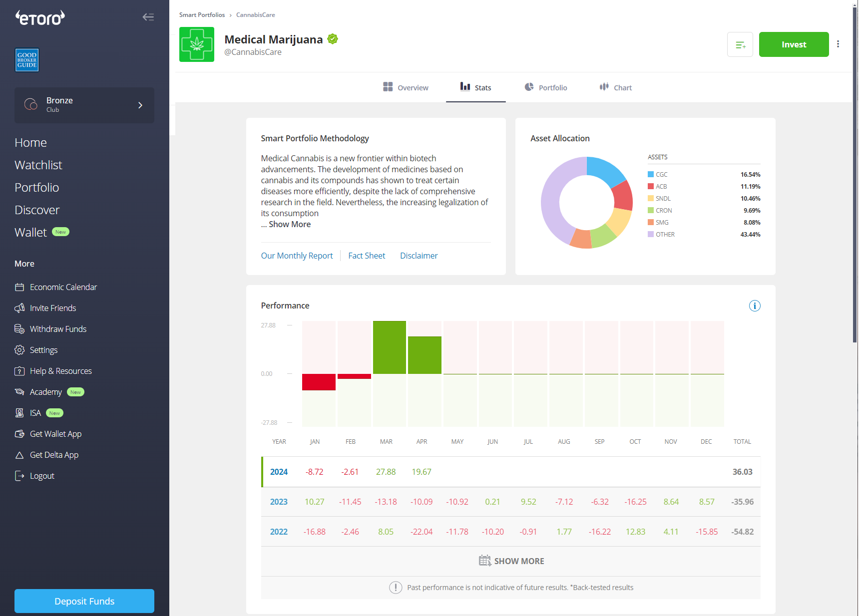The image size is (859, 616).
Task: Switch to the Chart tab
Action: click(x=615, y=87)
